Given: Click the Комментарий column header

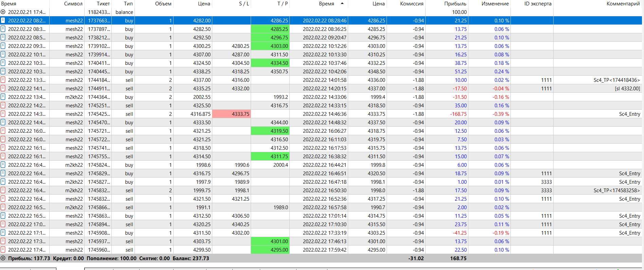Looking at the screenshot, I should pos(623,3).
